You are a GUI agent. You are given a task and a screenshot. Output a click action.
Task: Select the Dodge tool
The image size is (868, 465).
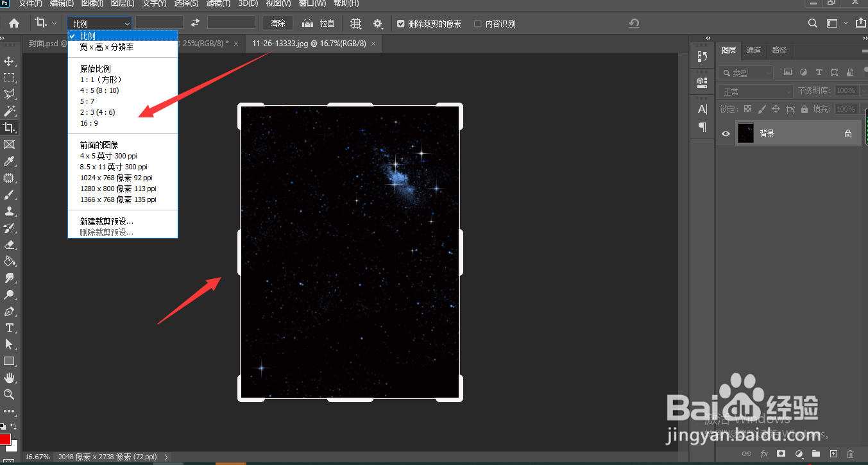pyautogui.click(x=9, y=294)
